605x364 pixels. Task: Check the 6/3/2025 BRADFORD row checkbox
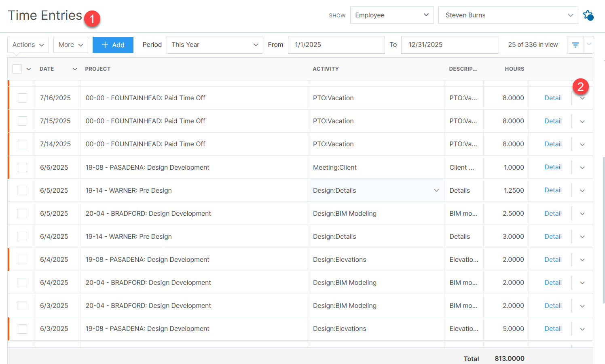[x=21, y=305]
